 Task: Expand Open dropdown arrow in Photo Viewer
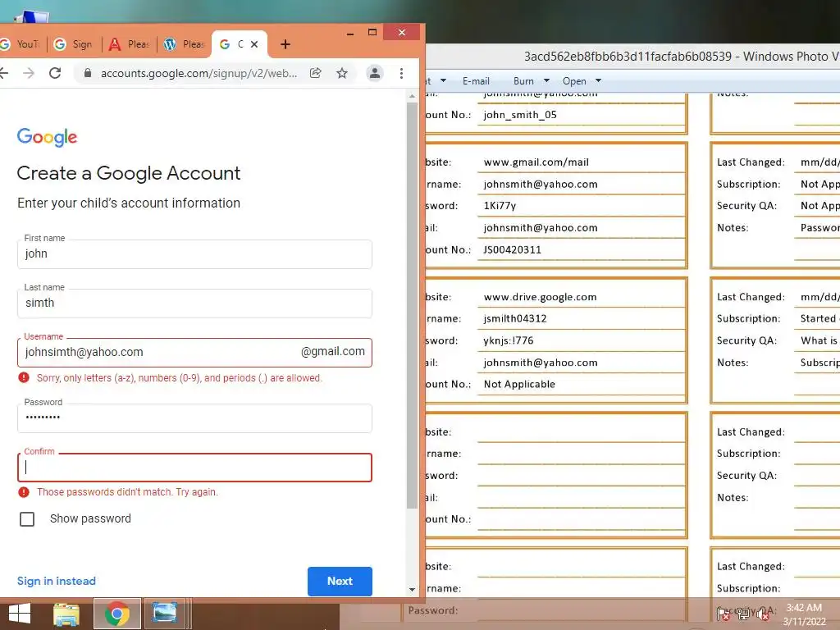598,81
